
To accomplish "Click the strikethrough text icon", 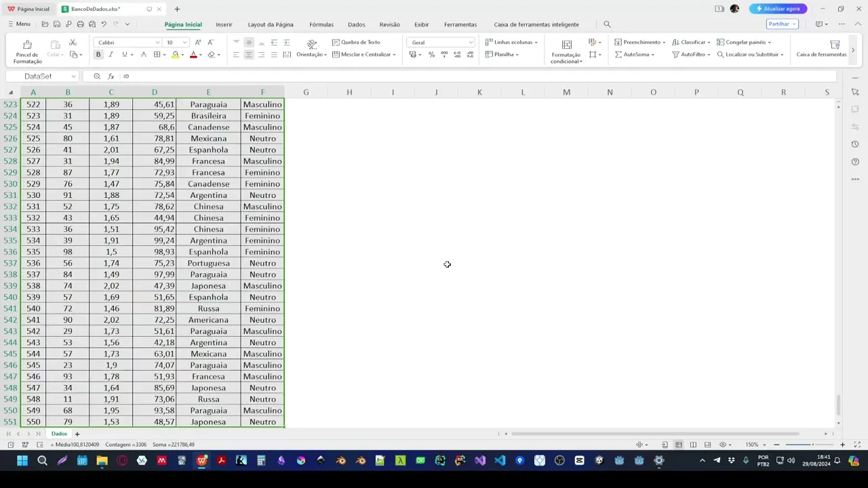I will [x=144, y=54].
